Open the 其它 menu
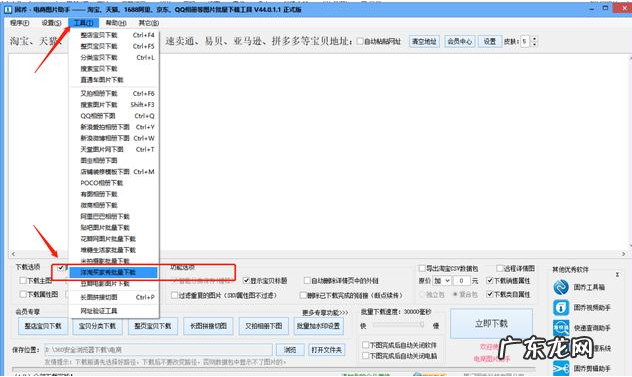This screenshot has height=377, width=632. tap(148, 23)
